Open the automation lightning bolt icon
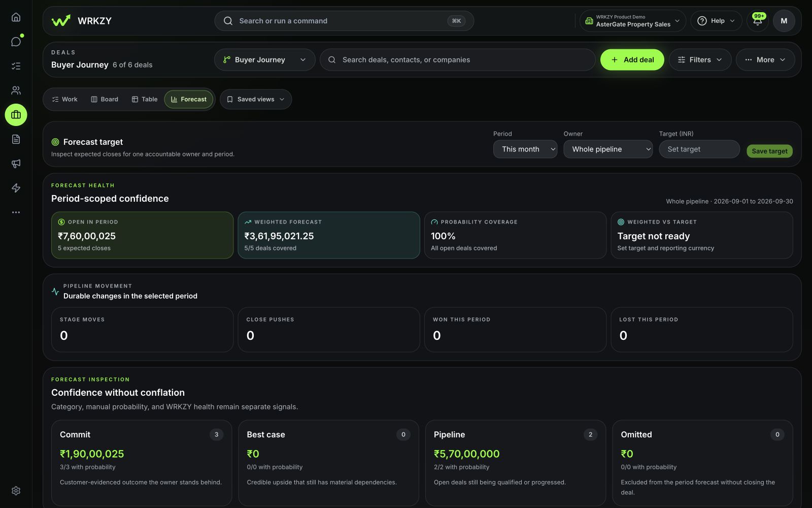The image size is (812, 508). 16,188
